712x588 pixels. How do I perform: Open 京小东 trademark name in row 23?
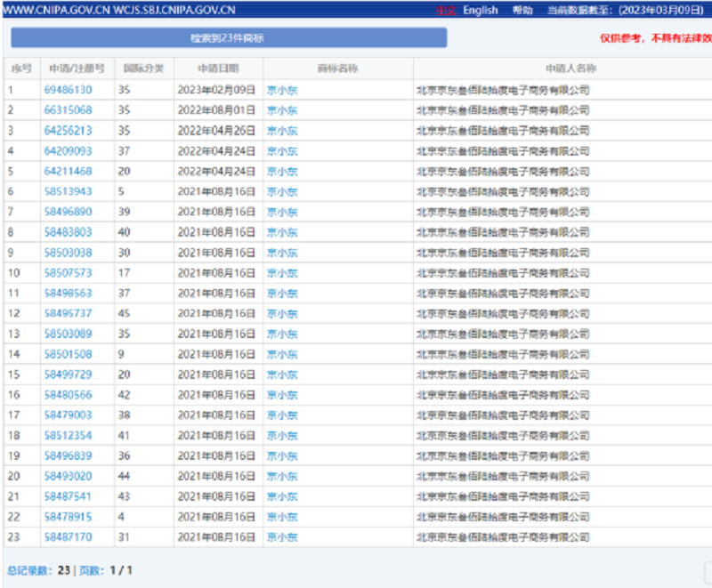pos(282,537)
